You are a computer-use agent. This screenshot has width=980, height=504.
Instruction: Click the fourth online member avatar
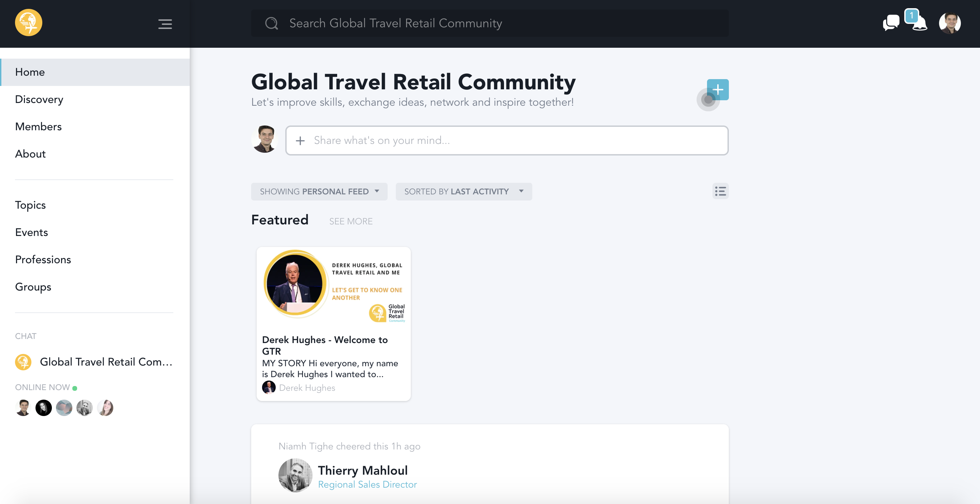point(85,408)
